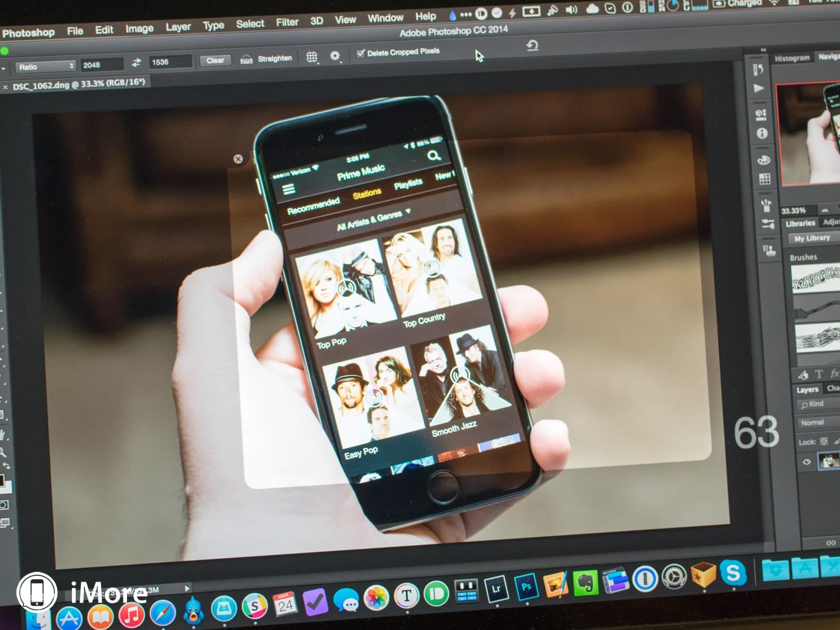Viewport: 840px width, 630px height.
Task: Switch to the Layers tab
Action: [x=807, y=390]
